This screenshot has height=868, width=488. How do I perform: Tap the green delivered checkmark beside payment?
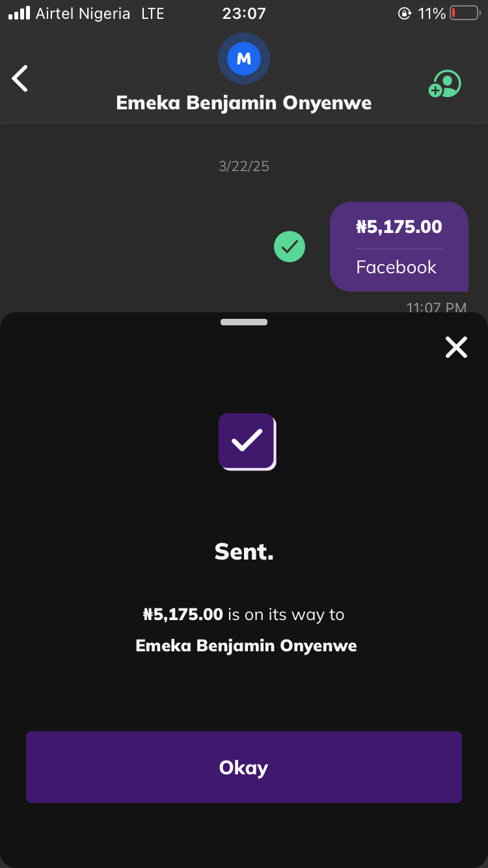(x=290, y=247)
